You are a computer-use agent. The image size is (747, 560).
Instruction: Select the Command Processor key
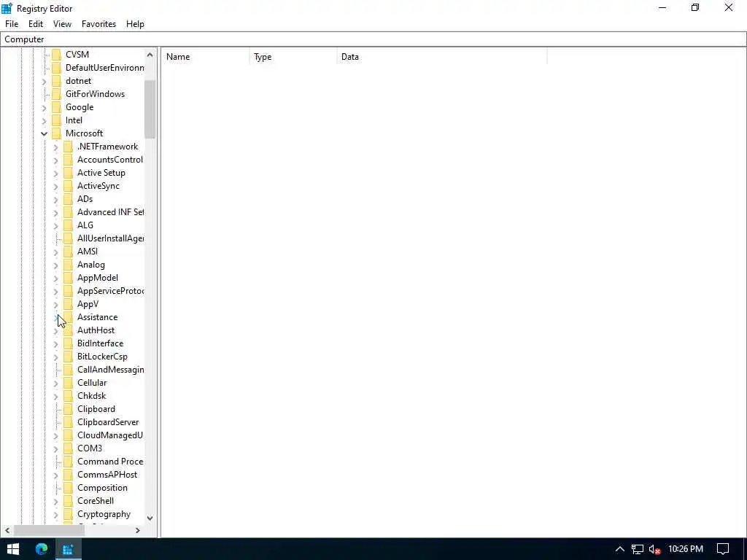click(x=110, y=462)
